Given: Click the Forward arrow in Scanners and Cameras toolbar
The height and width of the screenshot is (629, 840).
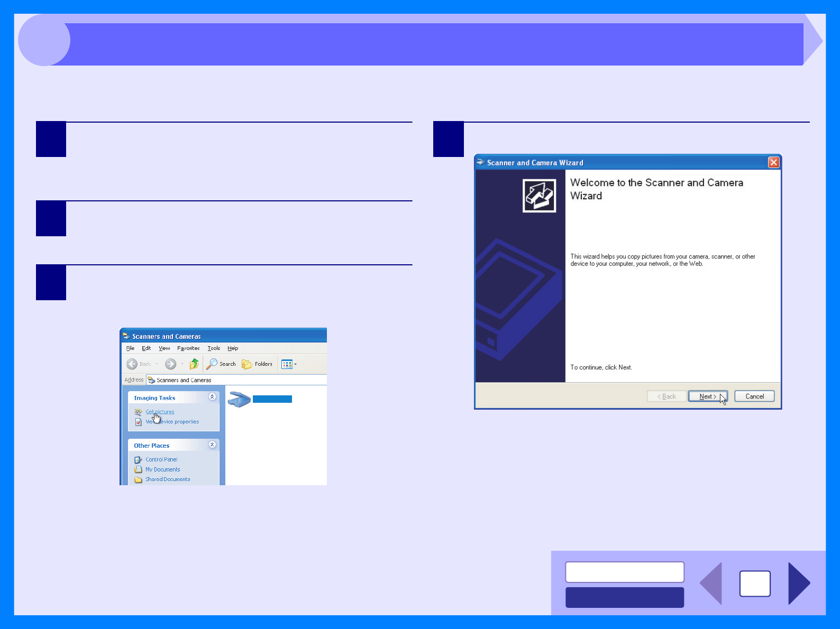Looking at the screenshot, I should (170, 364).
